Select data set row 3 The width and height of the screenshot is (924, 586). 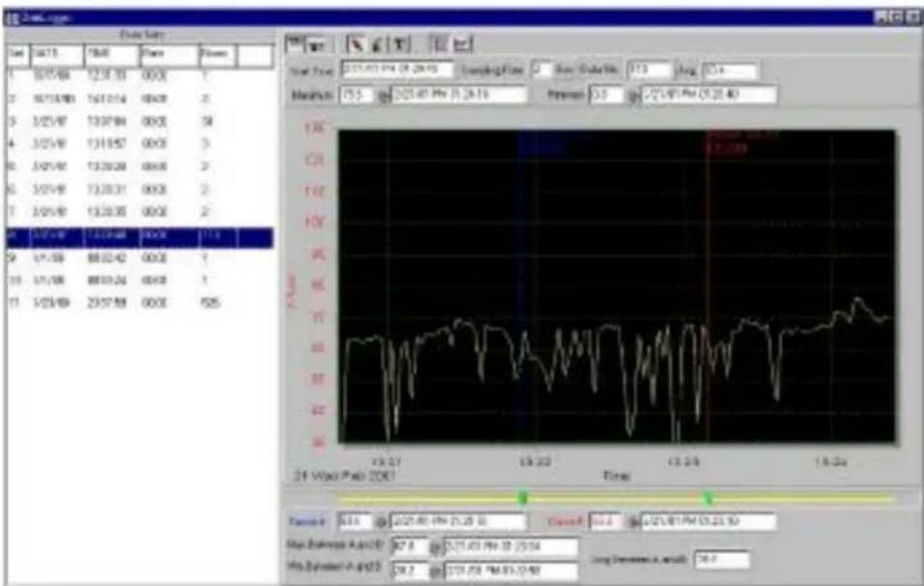(139, 122)
